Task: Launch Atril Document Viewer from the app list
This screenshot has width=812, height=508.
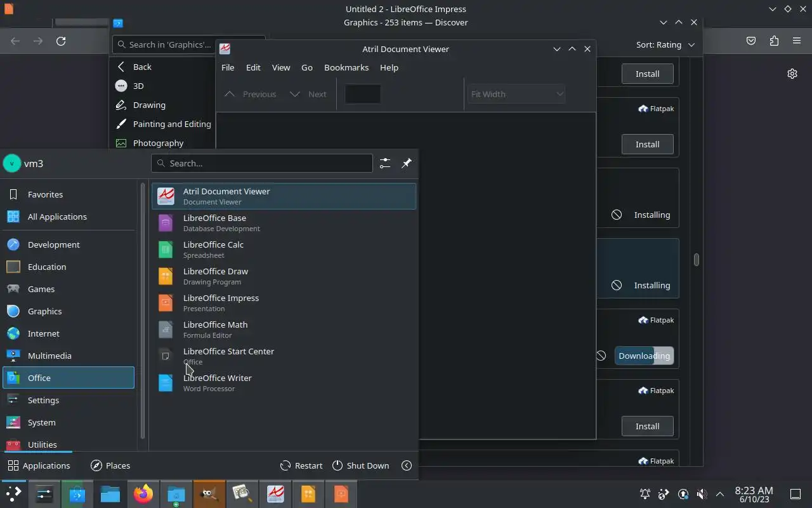Action: [284, 196]
